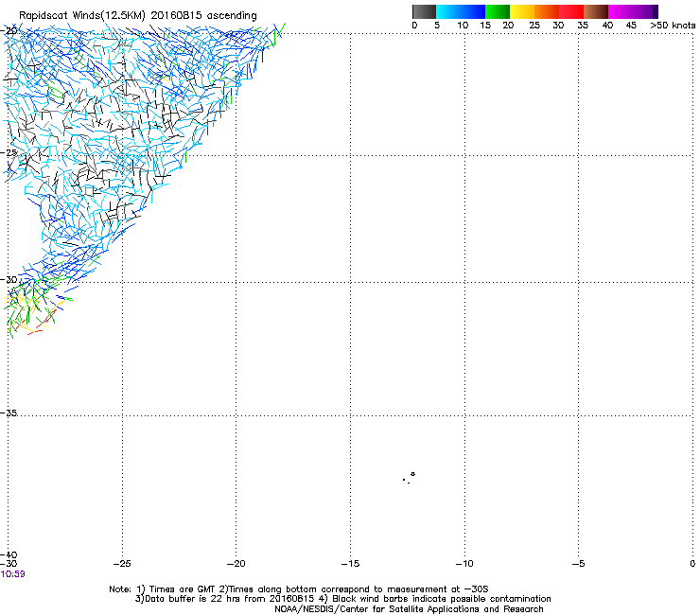Click the legend label '25'
Screen dimensions: 700x615
(534, 26)
